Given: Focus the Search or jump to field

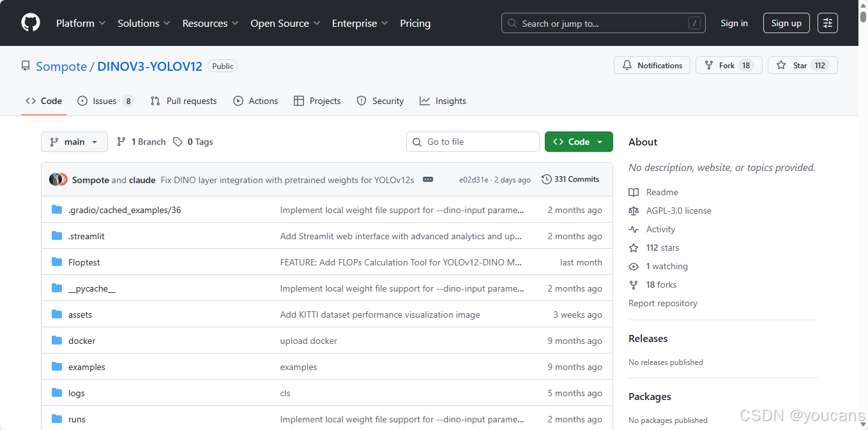Looking at the screenshot, I should point(604,23).
